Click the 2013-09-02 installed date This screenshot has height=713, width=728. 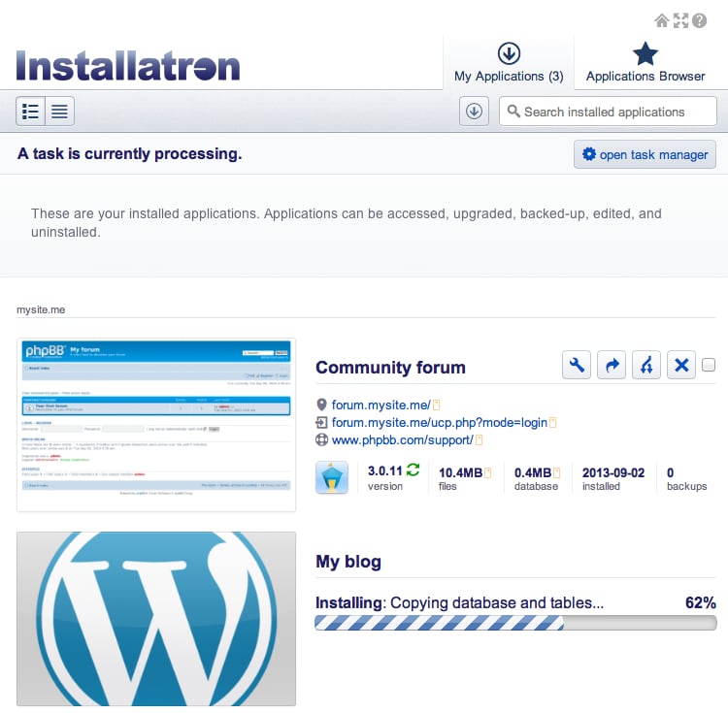[613, 472]
